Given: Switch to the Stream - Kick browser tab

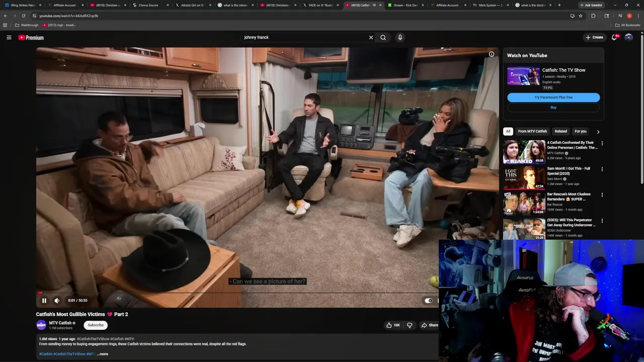Looking at the screenshot, I should 406,5.
